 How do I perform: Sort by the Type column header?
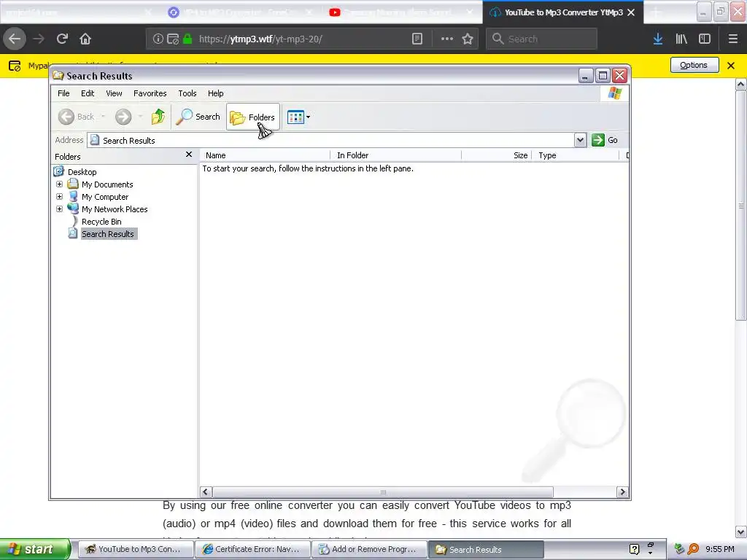pyautogui.click(x=575, y=155)
